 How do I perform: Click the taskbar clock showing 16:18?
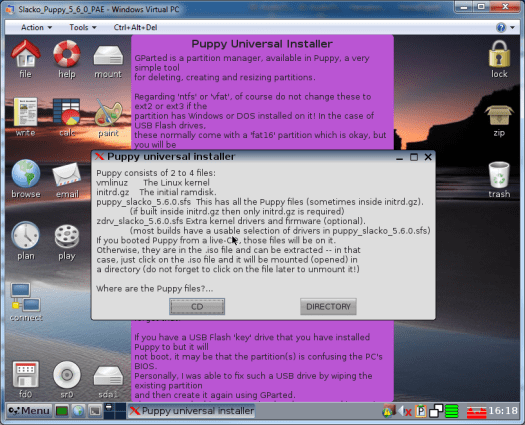click(503, 411)
